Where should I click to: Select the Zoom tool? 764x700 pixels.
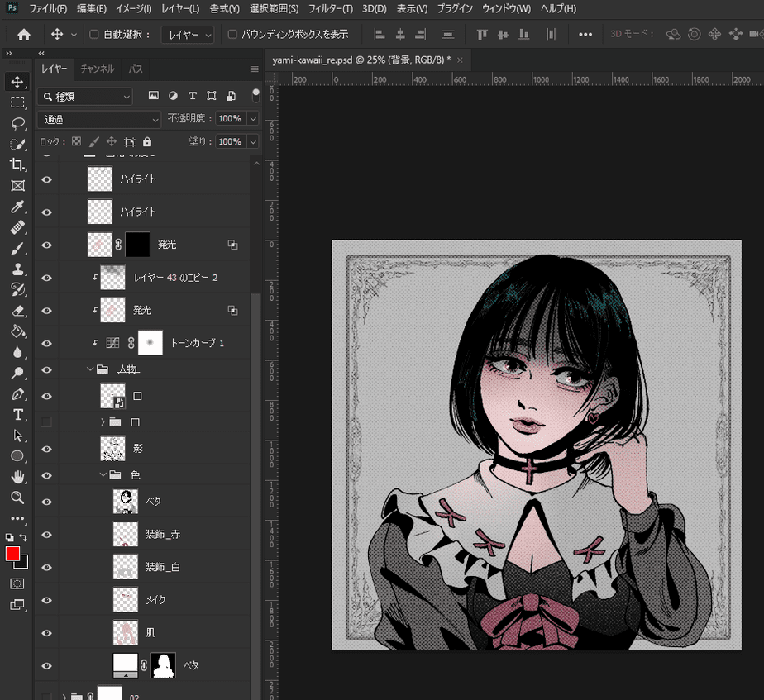click(17, 498)
